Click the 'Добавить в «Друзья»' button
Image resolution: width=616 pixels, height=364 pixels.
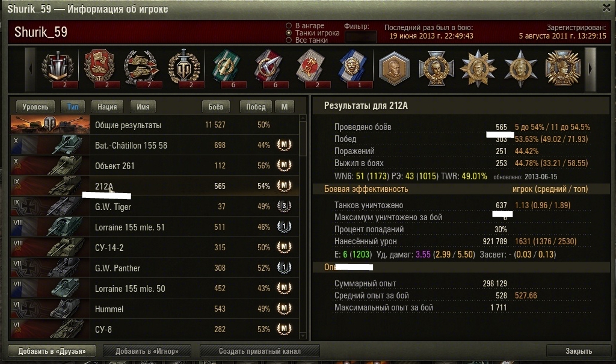[52, 351]
